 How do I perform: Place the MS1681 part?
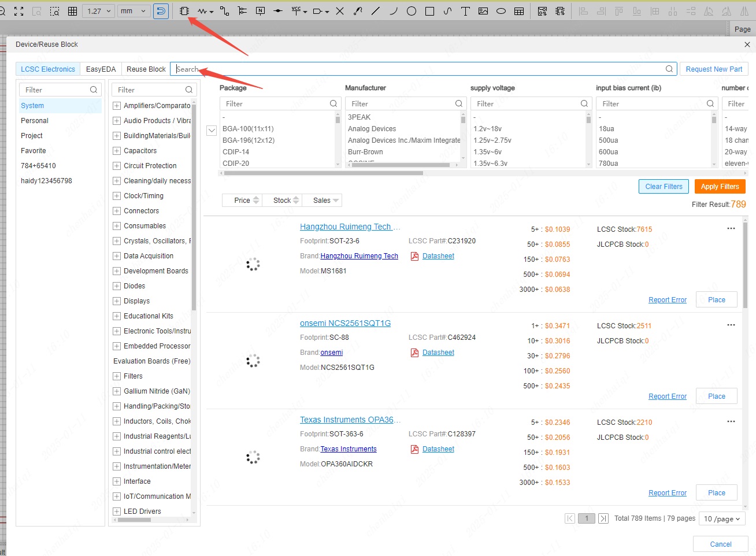pos(716,299)
